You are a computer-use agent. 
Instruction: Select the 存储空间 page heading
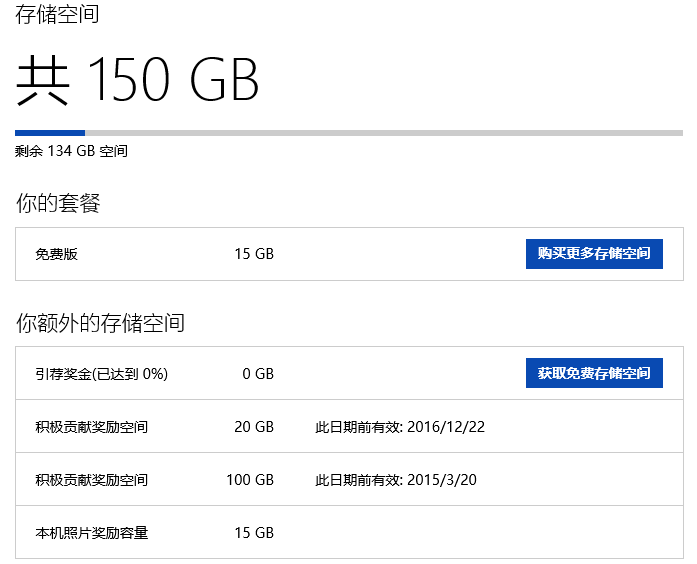[57, 15]
